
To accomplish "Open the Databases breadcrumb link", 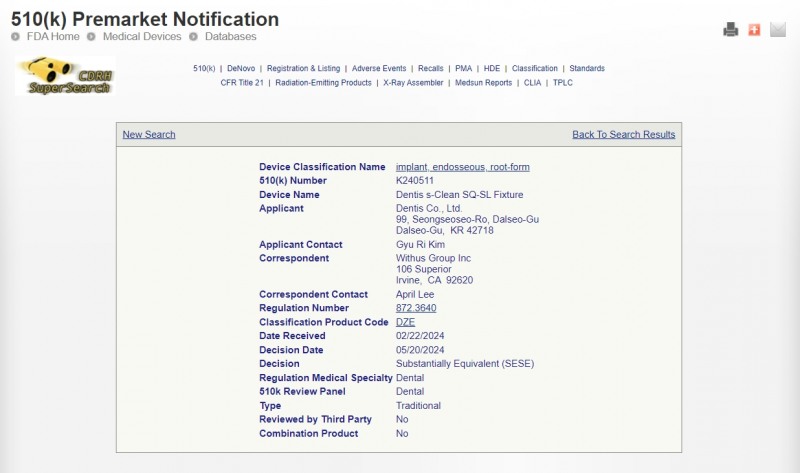I will coord(230,37).
